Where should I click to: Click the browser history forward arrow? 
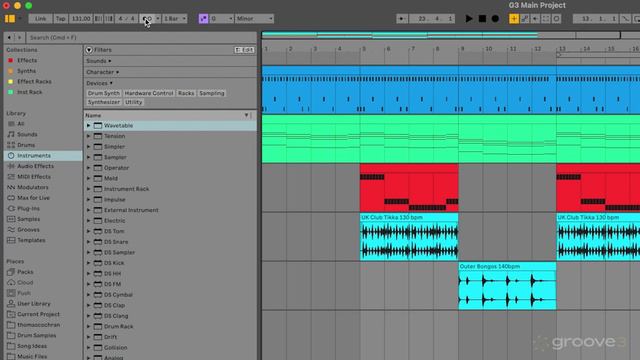pos(19,38)
